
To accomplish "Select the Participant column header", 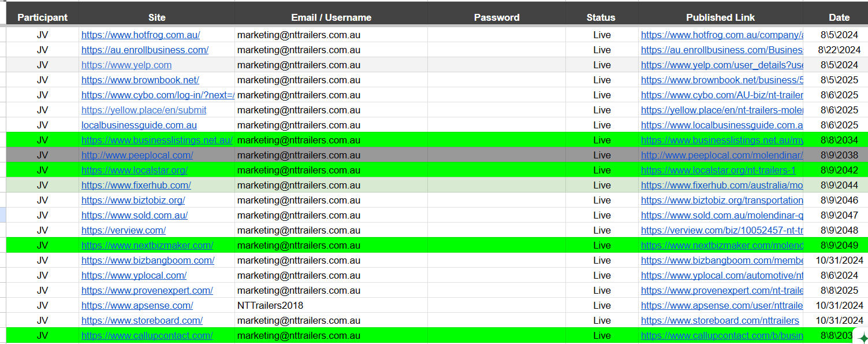I will click(x=42, y=17).
